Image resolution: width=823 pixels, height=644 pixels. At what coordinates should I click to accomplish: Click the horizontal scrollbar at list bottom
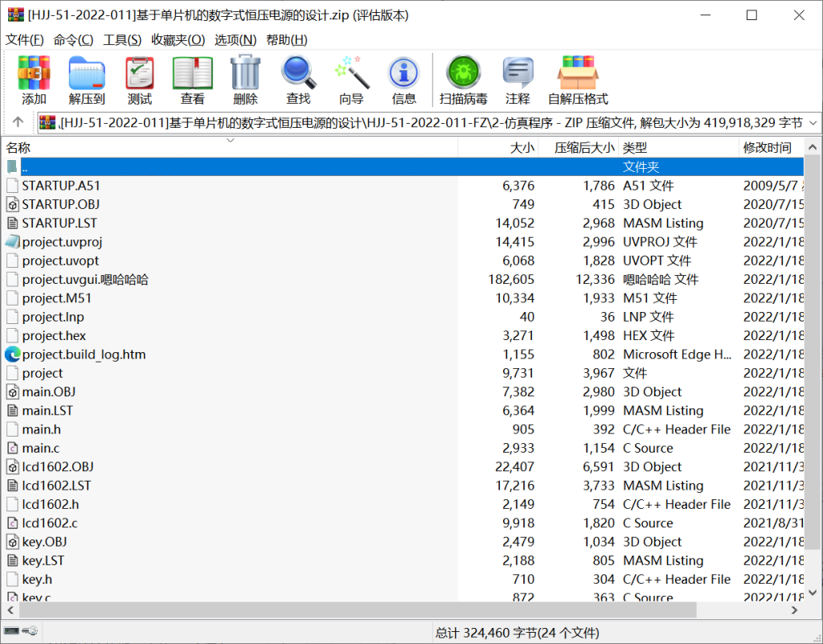click(321, 610)
